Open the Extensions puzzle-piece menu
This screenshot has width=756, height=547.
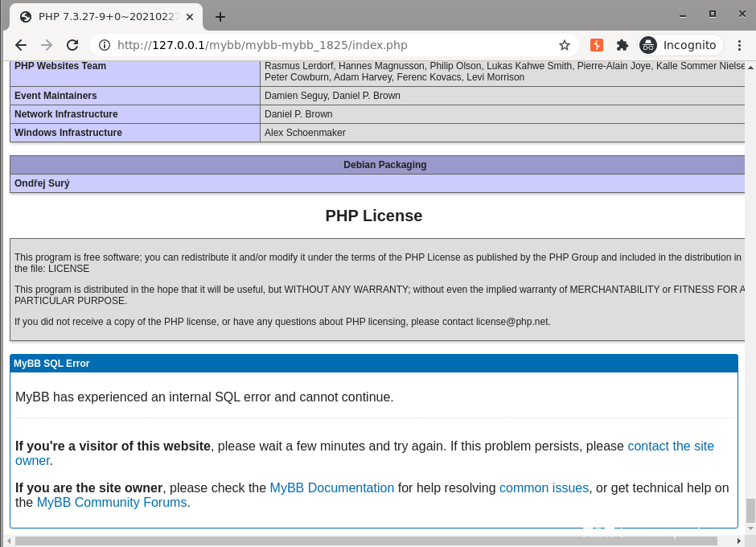tap(622, 45)
